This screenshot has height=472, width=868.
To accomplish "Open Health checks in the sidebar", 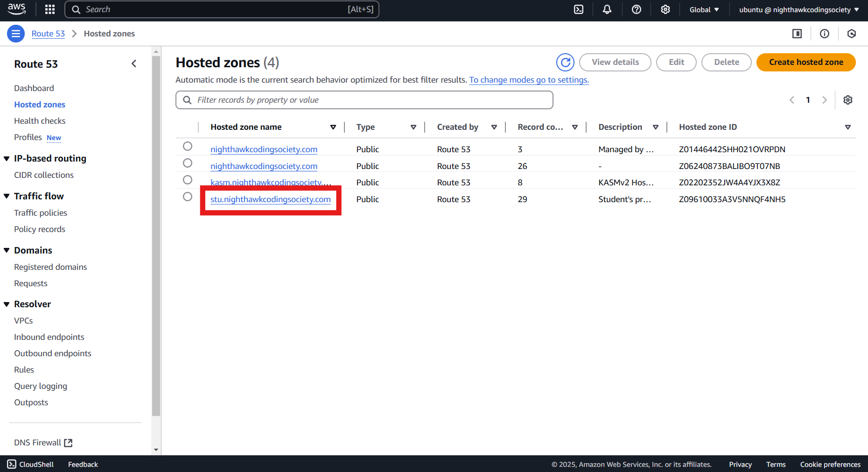I will pyautogui.click(x=40, y=121).
